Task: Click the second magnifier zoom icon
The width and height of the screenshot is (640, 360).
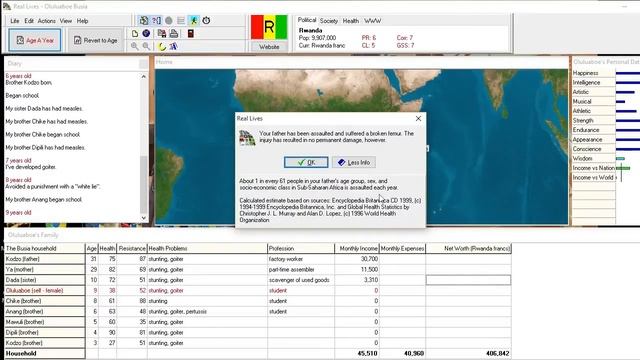Action: (x=146, y=46)
